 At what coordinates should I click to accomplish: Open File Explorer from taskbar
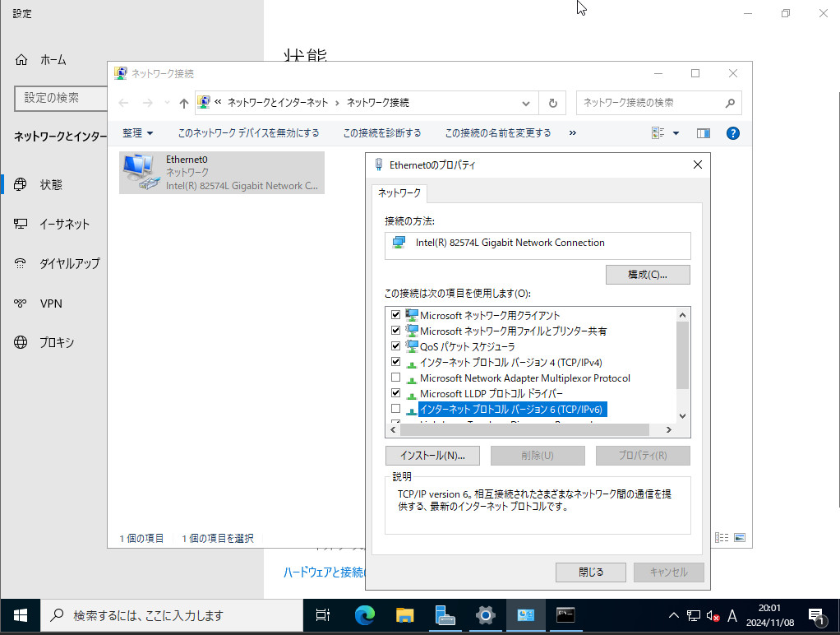point(404,615)
